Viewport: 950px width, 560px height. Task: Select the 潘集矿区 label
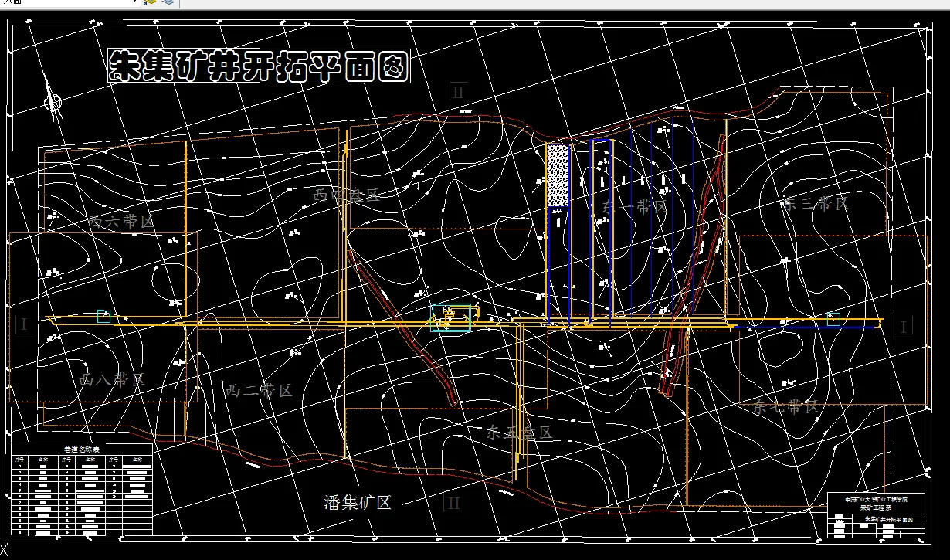coord(357,503)
